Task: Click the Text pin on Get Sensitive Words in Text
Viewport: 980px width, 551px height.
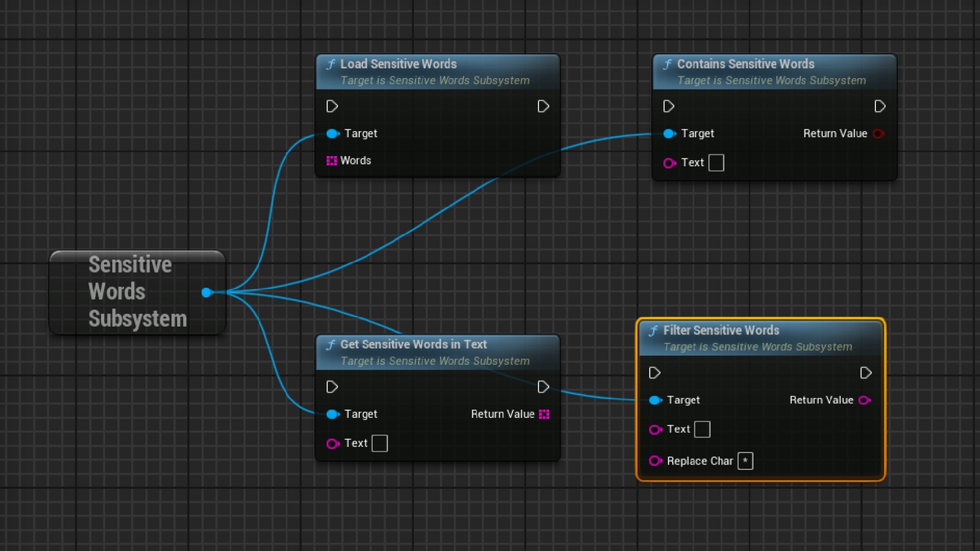Action: (333, 444)
